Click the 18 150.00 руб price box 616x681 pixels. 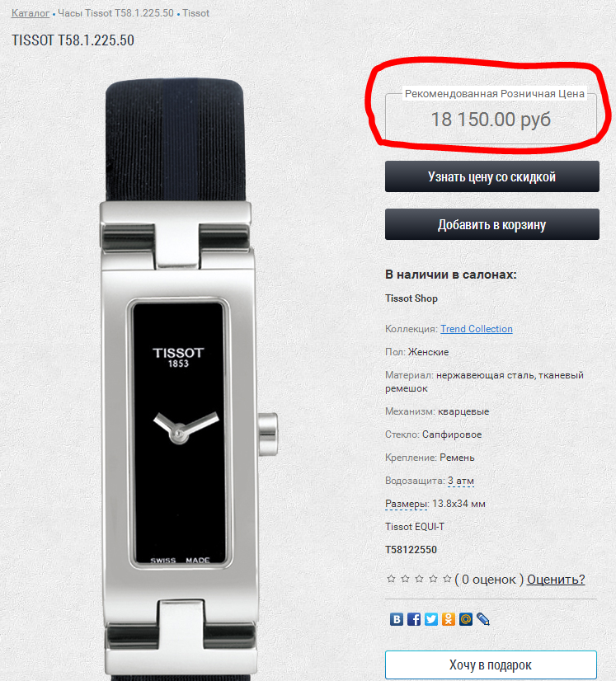point(491,119)
